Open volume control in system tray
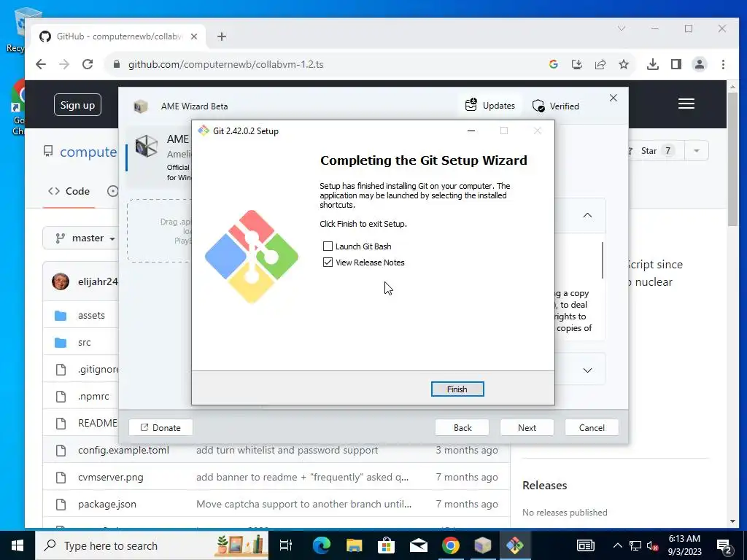The image size is (747, 560). pos(653,546)
